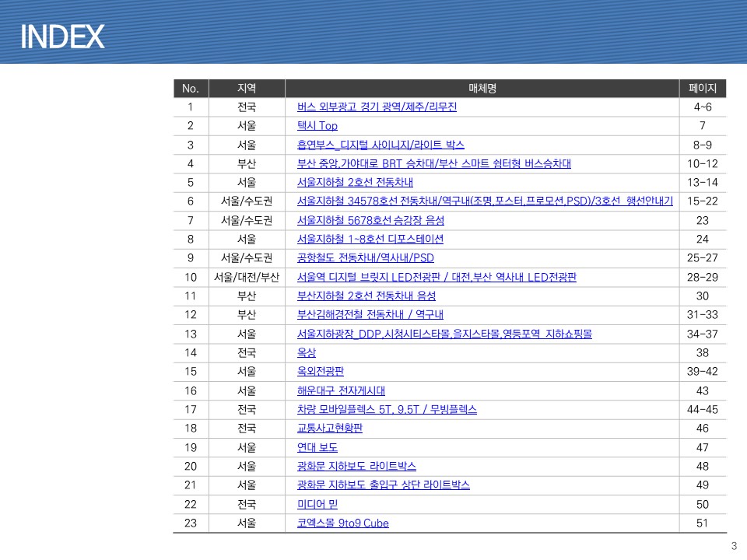Open the 공항철도 전동차내/역사내/PSD link
747x560 pixels.
(x=366, y=258)
